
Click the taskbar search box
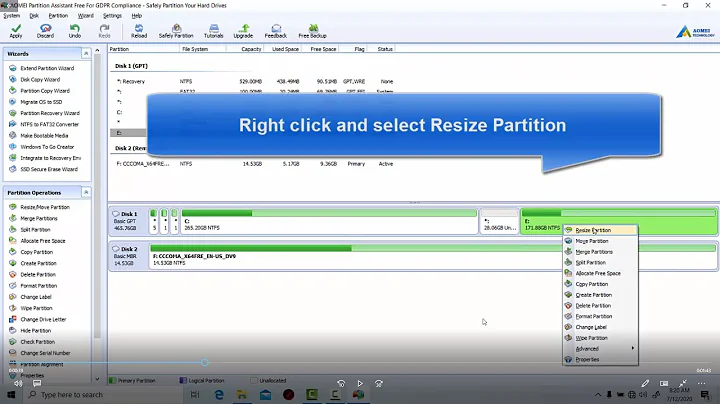click(103, 395)
